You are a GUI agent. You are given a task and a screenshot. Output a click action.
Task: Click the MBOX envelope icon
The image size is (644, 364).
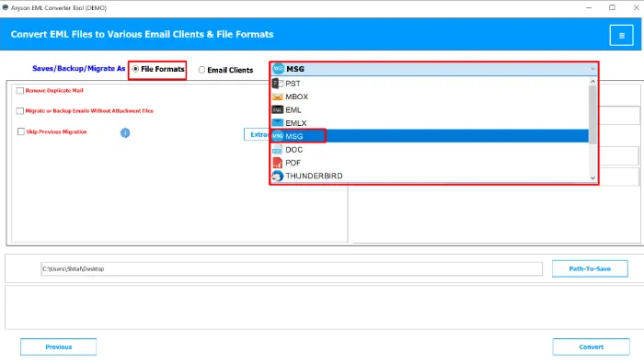278,97
